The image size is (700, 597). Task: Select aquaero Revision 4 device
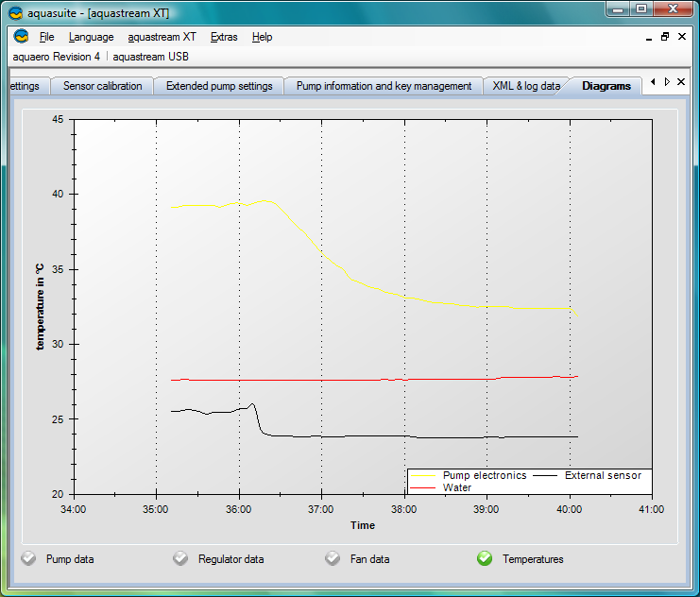(x=57, y=57)
